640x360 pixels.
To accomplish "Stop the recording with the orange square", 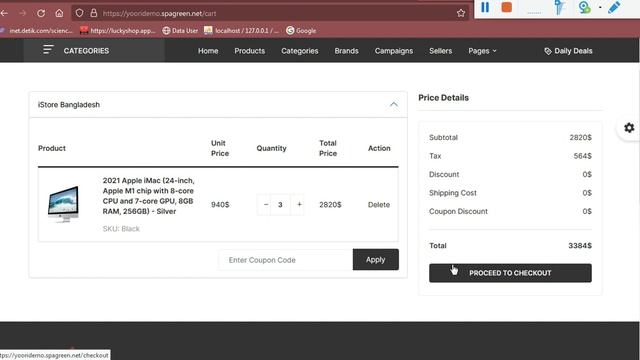I will click(x=507, y=7).
